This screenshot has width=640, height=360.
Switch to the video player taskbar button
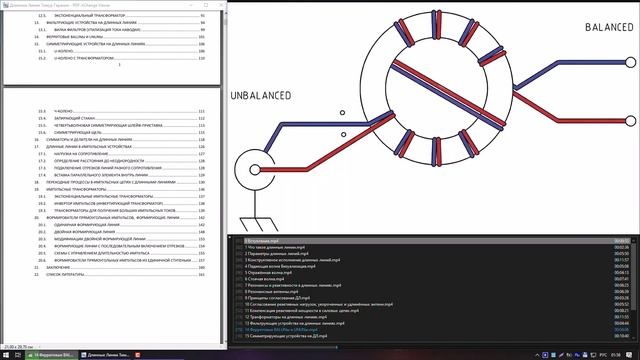coord(51,355)
